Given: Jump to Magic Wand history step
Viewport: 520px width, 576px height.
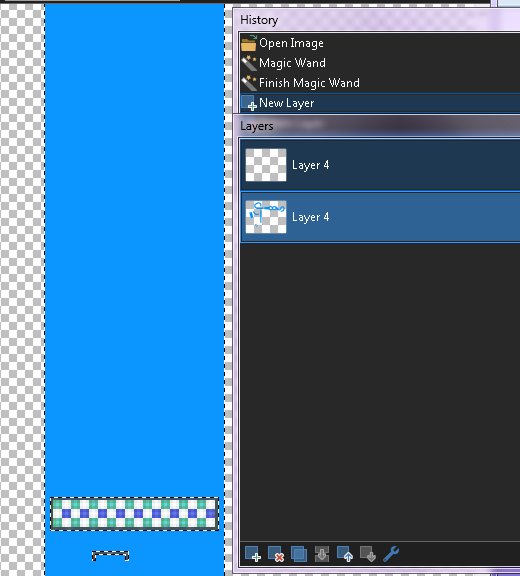Looking at the screenshot, I should click(x=380, y=63).
